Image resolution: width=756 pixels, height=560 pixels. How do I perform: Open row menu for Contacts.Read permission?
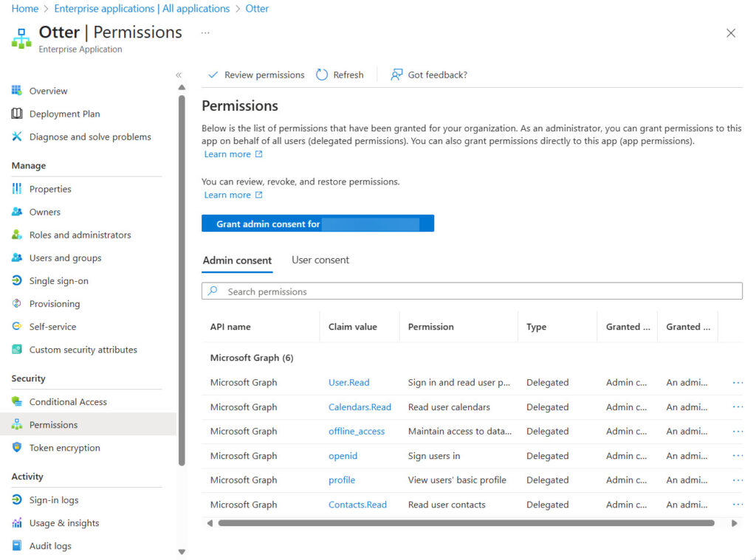click(738, 505)
